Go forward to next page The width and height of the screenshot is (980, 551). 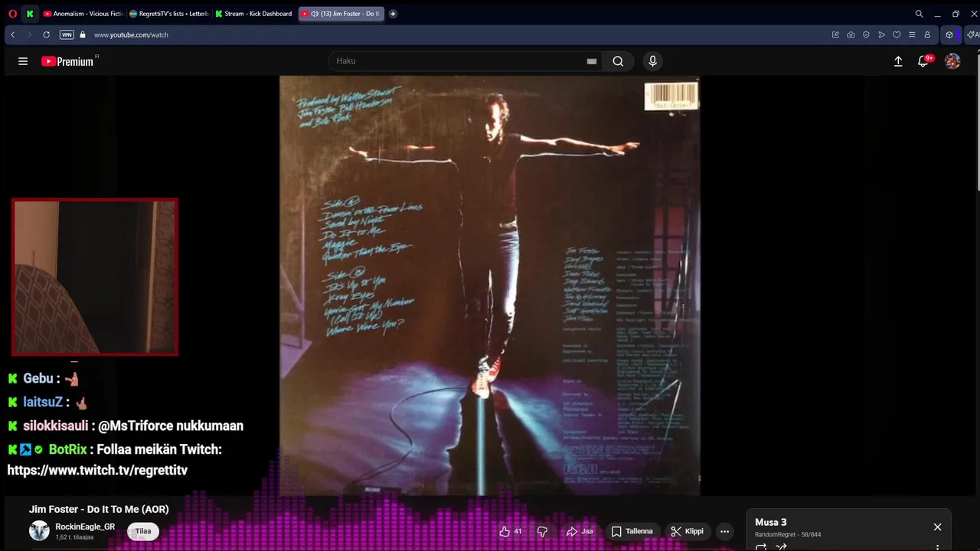[29, 34]
